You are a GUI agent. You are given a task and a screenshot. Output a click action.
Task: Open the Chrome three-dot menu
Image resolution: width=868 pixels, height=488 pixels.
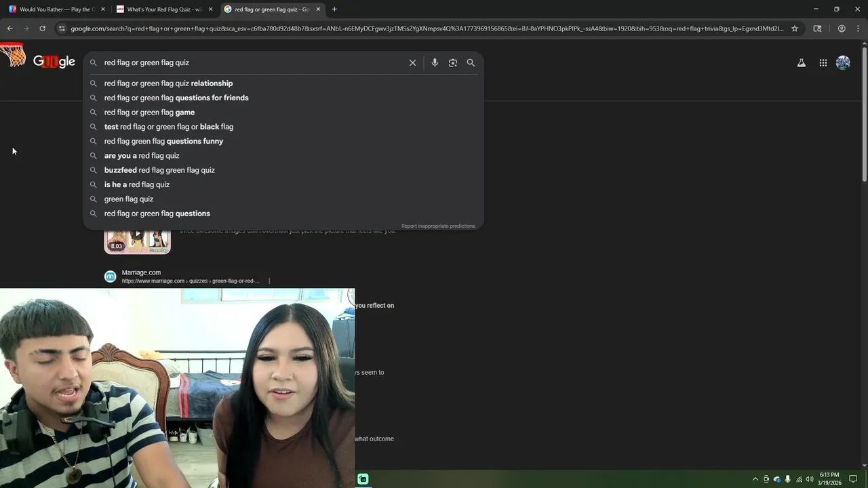coord(858,28)
